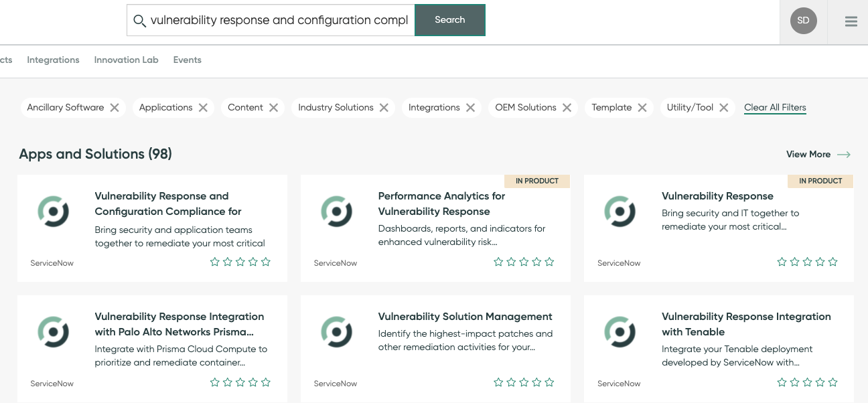Remove the Utility/Tool filter chip

pyautogui.click(x=723, y=108)
